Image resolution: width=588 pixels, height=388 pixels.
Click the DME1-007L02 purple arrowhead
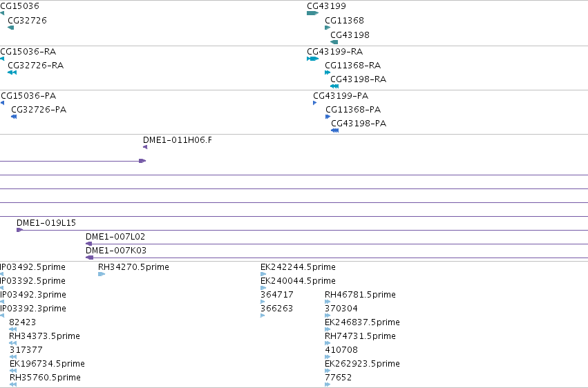[x=89, y=244]
